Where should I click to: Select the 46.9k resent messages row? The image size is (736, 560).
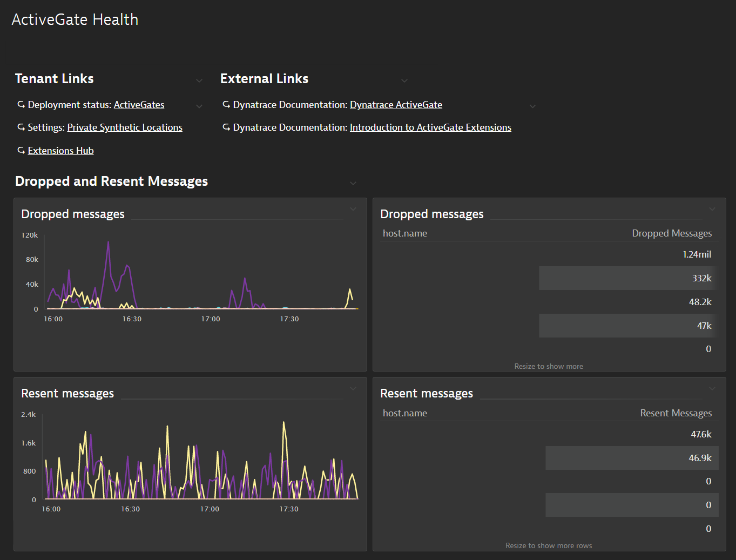(x=549, y=458)
